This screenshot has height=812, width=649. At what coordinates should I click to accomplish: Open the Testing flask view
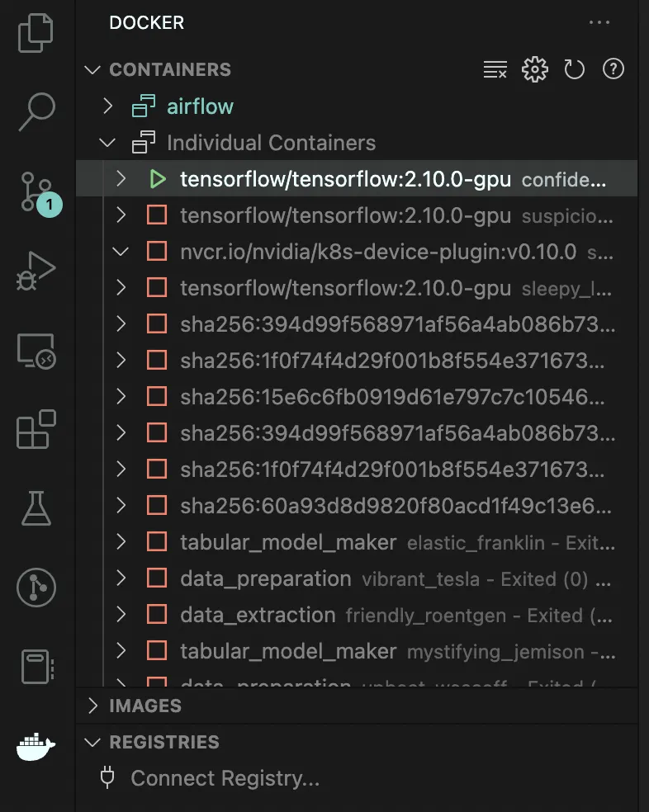36,508
